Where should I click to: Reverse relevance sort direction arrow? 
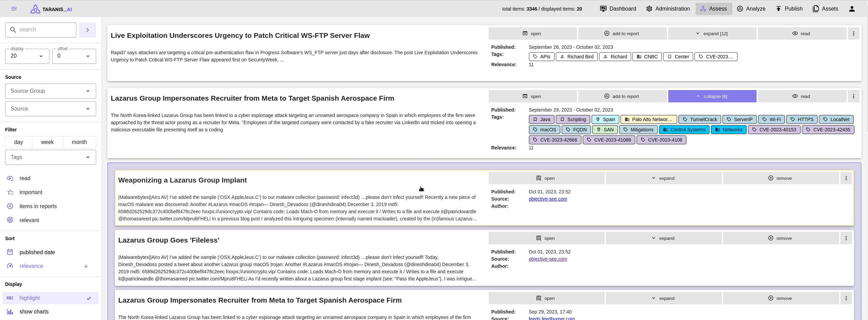[x=86, y=266]
